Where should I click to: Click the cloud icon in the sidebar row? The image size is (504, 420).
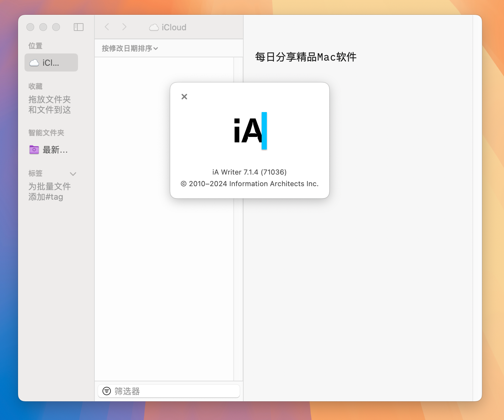coord(34,63)
